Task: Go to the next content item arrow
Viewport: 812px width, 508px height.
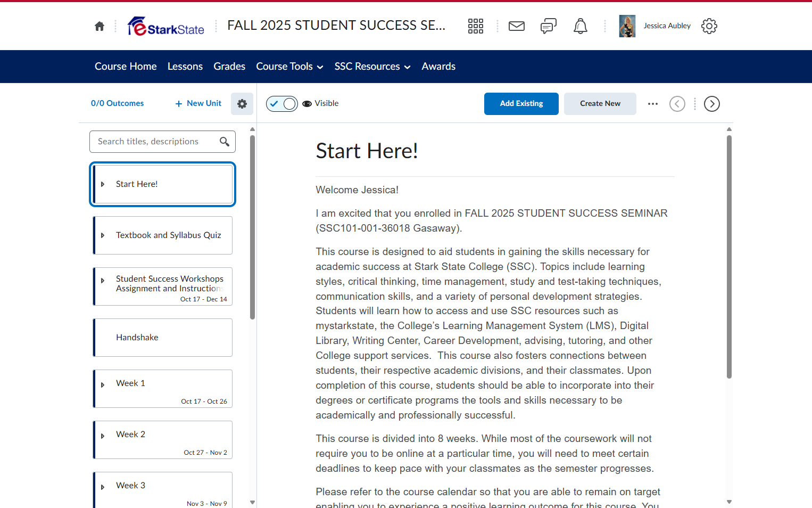Action: pyautogui.click(x=712, y=104)
